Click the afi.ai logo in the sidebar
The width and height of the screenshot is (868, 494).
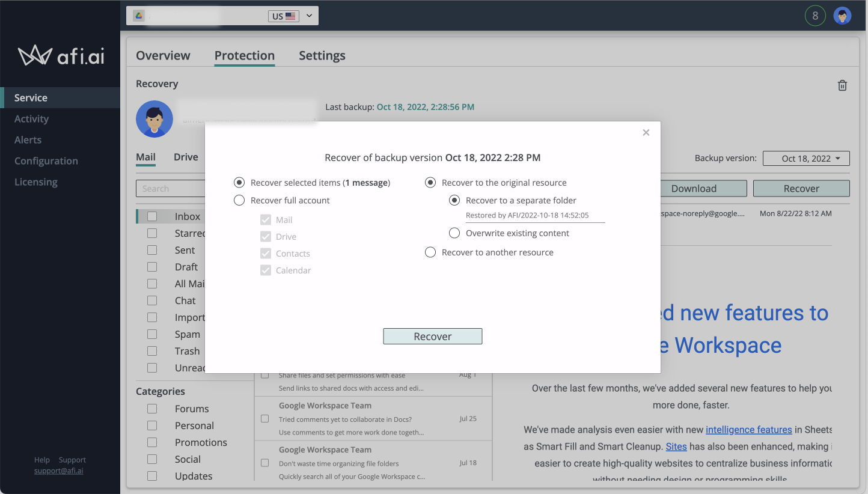[x=60, y=55]
